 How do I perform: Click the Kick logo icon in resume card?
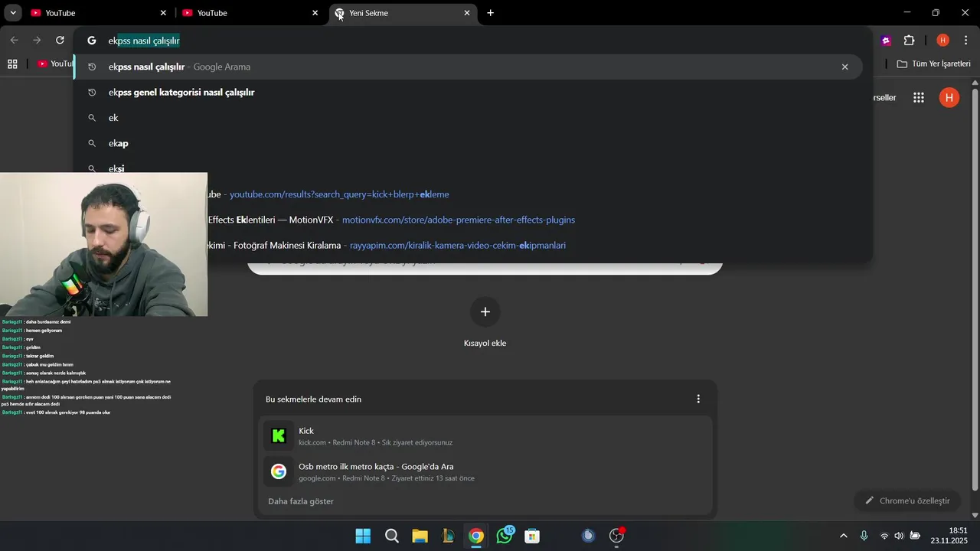tap(279, 436)
